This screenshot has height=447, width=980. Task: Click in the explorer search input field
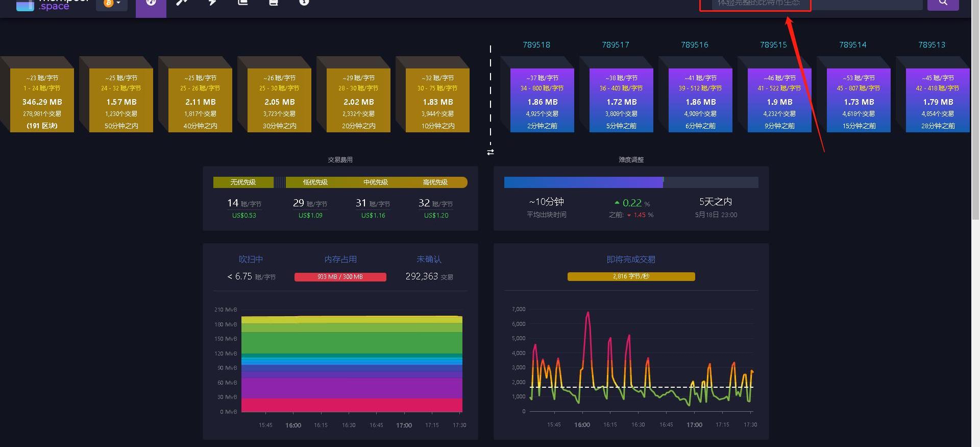pyautogui.click(x=817, y=4)
